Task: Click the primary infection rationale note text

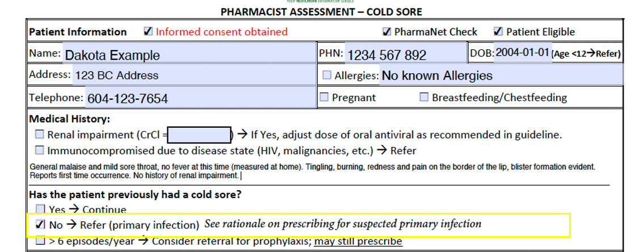Action: (x=343, y=224)
